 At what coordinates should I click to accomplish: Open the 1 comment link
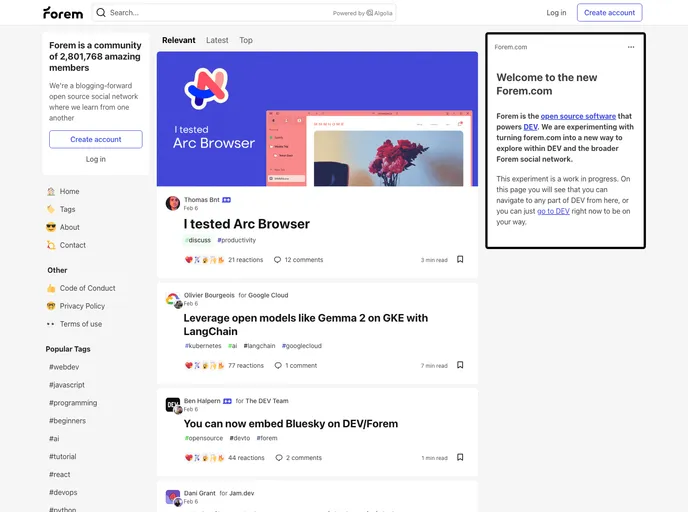tap(296, 366)
